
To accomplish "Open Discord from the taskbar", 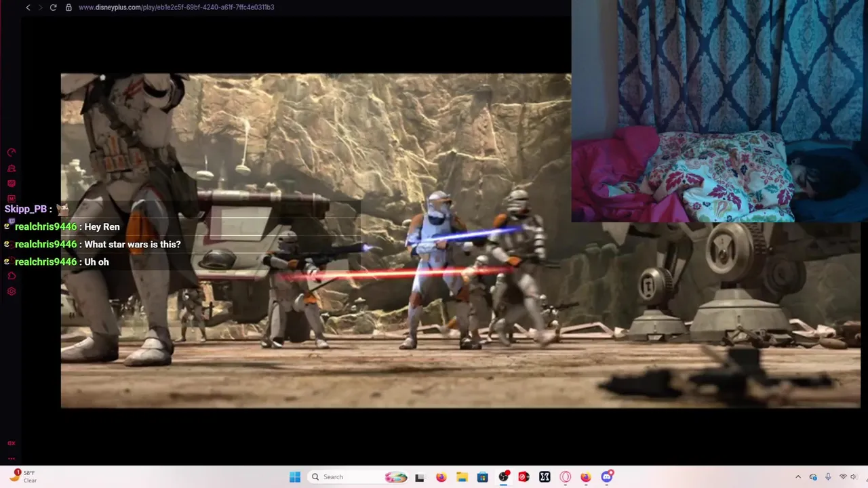I will (607, 477).
